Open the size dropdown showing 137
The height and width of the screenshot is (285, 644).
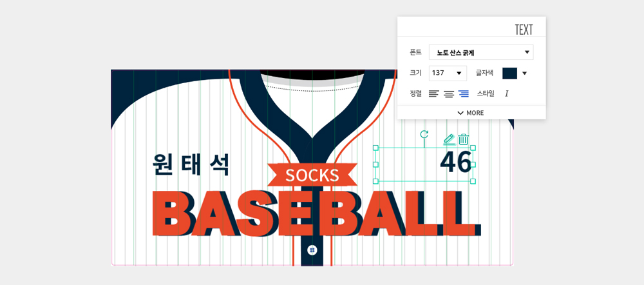[x=448, y=73]
